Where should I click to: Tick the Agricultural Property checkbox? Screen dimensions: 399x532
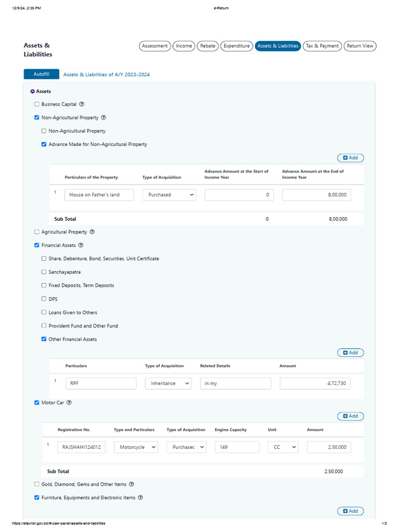coord(37,232)
